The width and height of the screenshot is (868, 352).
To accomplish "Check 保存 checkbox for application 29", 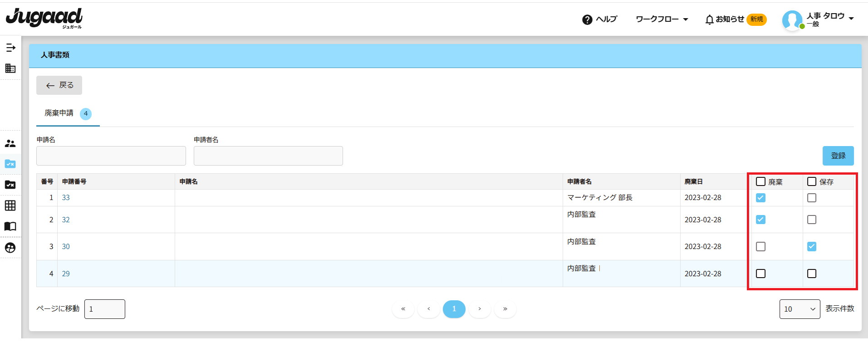I will [x=812, y=274].
